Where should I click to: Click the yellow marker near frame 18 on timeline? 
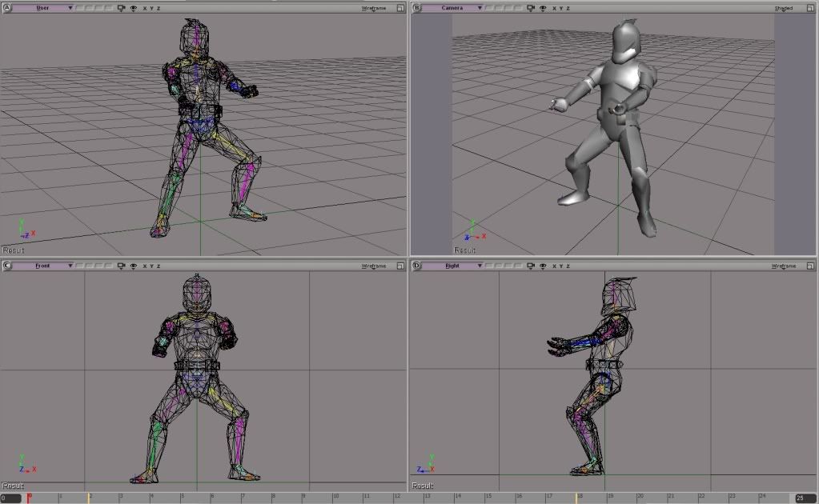tap(576, 498)
